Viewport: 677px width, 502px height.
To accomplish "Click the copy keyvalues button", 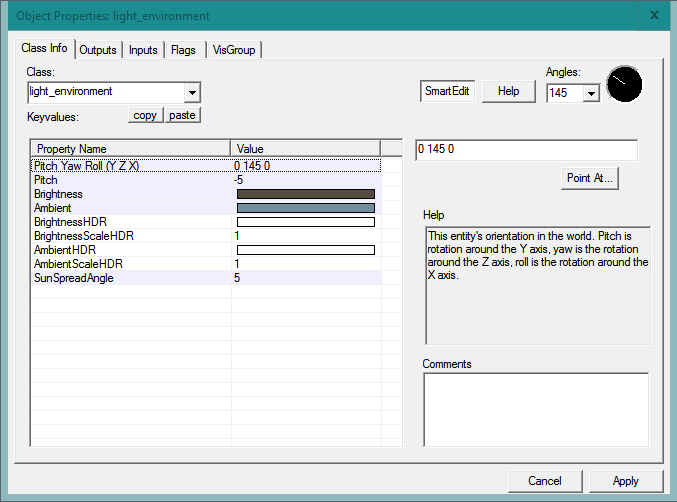I will point(145,115).
